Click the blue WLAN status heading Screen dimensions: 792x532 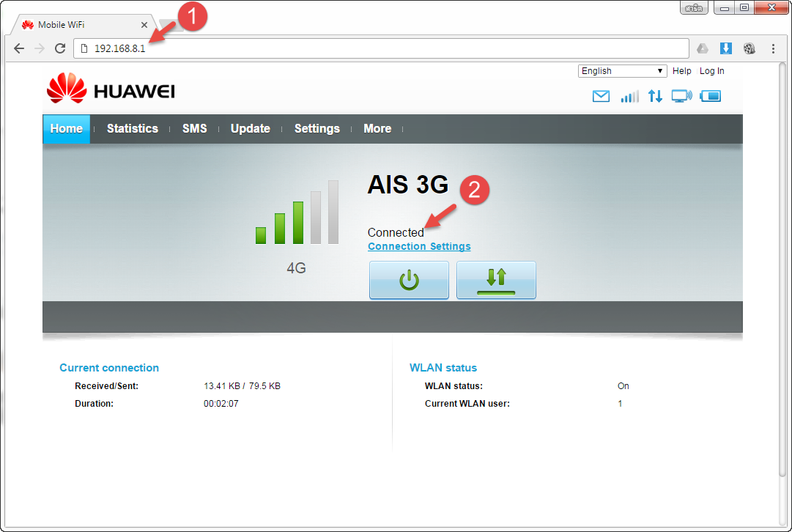click(443, 368)
